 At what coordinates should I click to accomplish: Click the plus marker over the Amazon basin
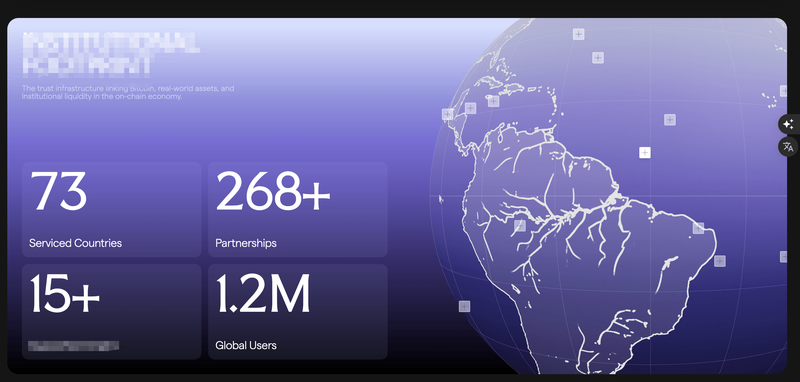pyautogui.click(x=519, y=225)
